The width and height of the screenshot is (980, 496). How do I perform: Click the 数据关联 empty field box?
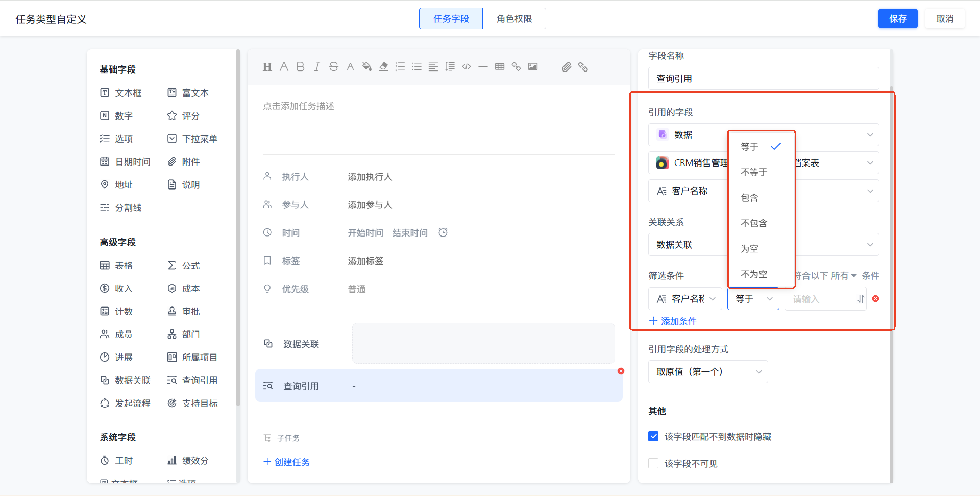click(483, 343)
